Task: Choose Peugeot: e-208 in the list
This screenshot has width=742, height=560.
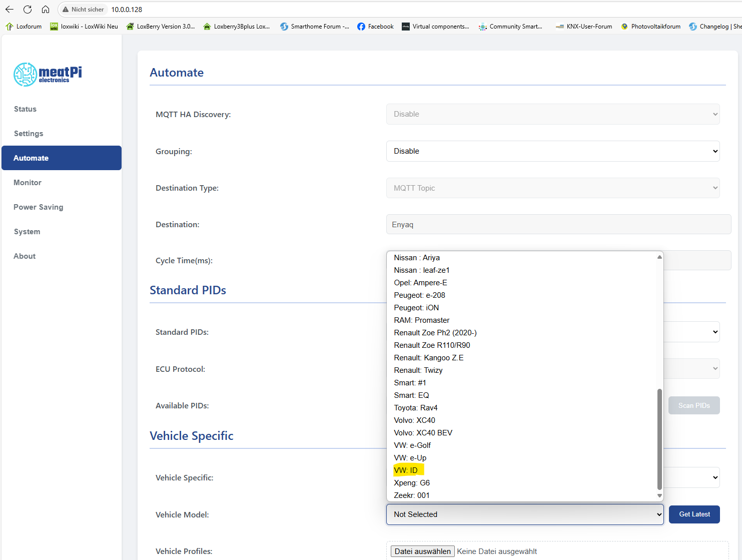Action: [x=522, y=295]
